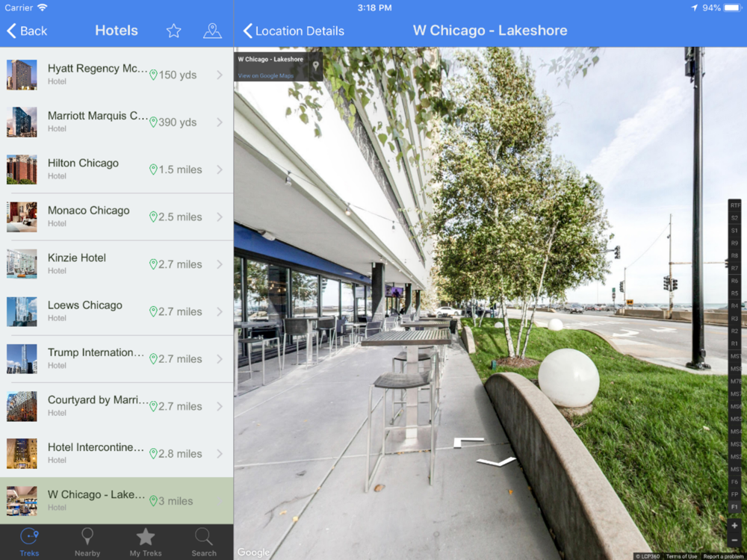Select Kinzie Hotel entry
This screenshot has width=747, height=560.
click(x=117, y=264)
